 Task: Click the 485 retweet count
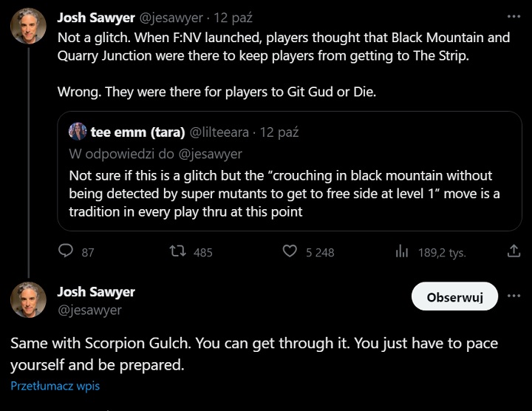(202, 252)
